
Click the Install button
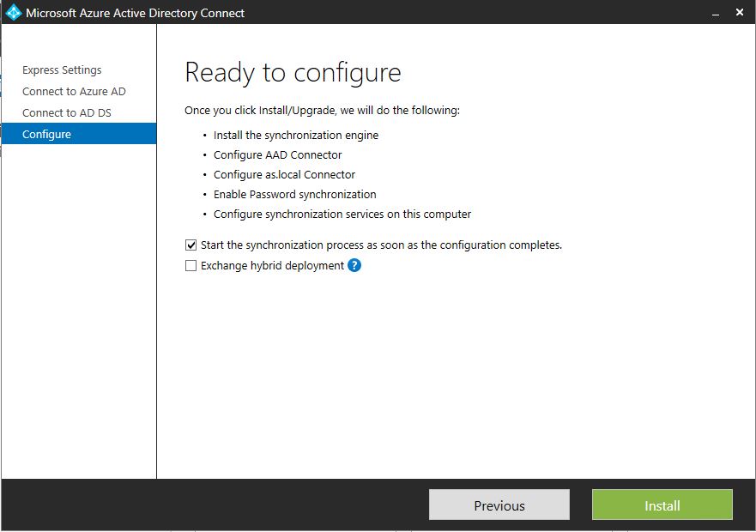click(x=662, y=505)
